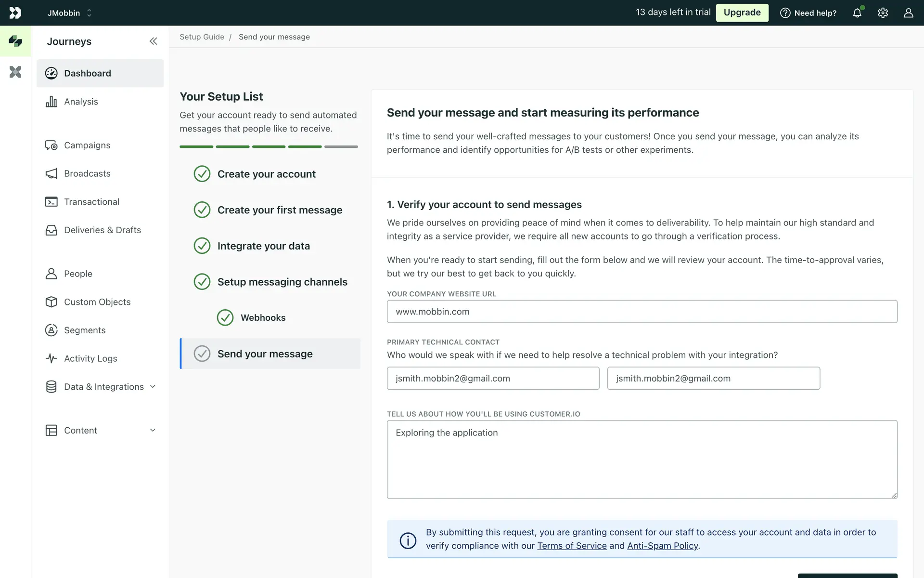
Task: Click the Need help question icon
Action: coord(785,13)
